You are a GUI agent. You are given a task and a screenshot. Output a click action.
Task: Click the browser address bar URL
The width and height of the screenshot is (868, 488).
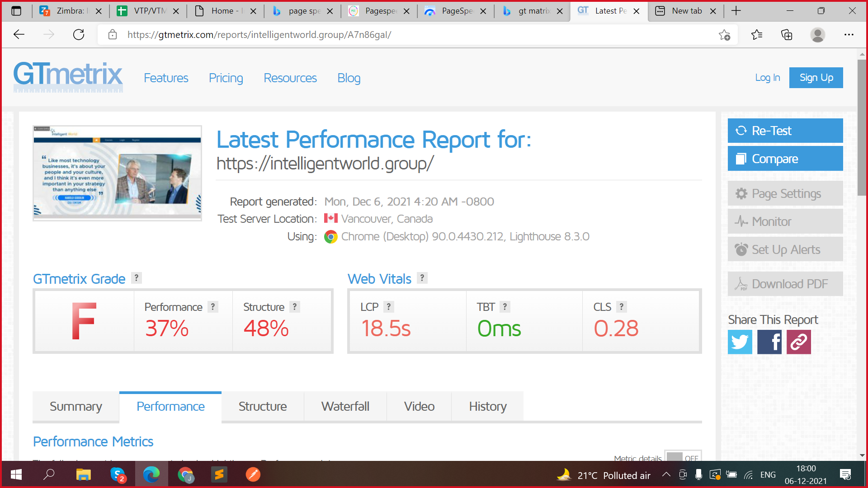(259, 35)
